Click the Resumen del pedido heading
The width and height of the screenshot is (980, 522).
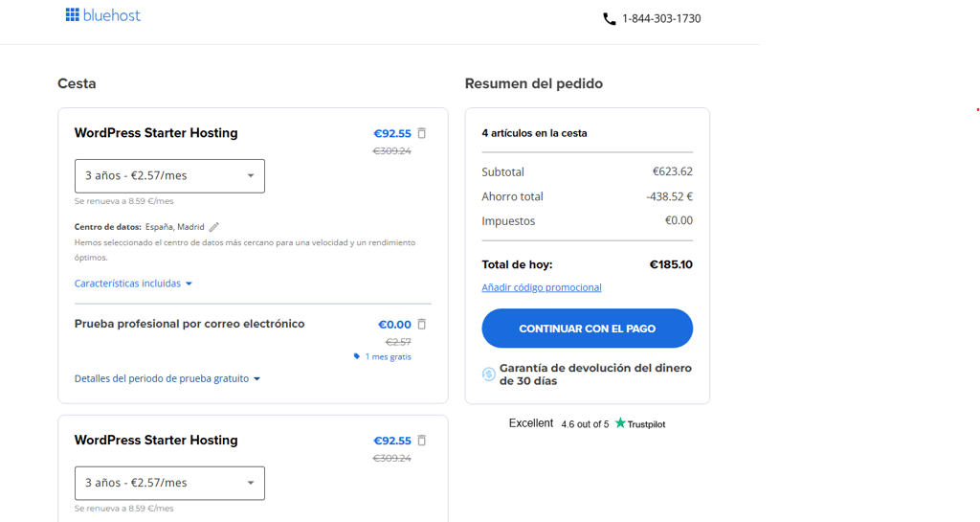click(x=534, y=83)
